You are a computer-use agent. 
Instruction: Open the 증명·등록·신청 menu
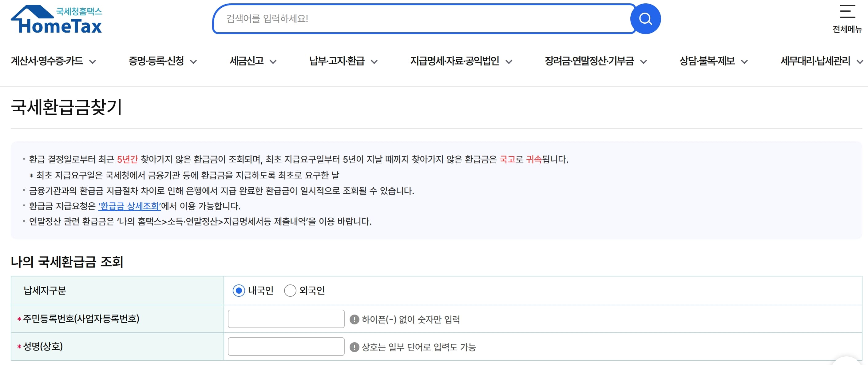click(x=156, y=61)
